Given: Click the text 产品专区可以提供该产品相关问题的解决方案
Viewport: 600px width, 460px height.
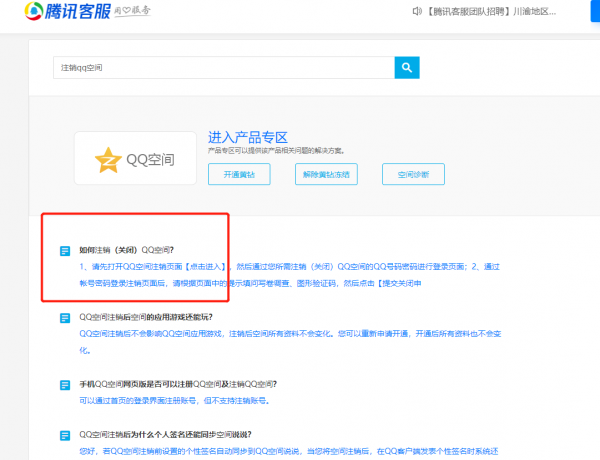Looking at the screenshot, I should coord(276,151).
